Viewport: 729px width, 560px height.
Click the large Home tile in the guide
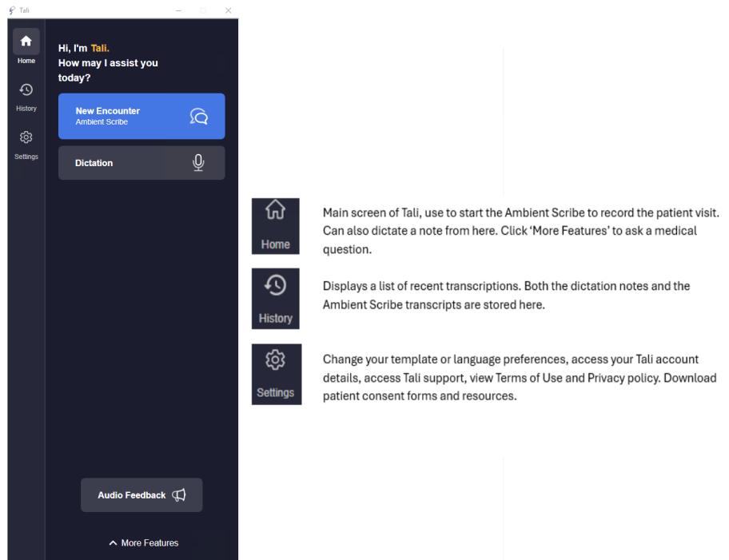tap(275, 226)
